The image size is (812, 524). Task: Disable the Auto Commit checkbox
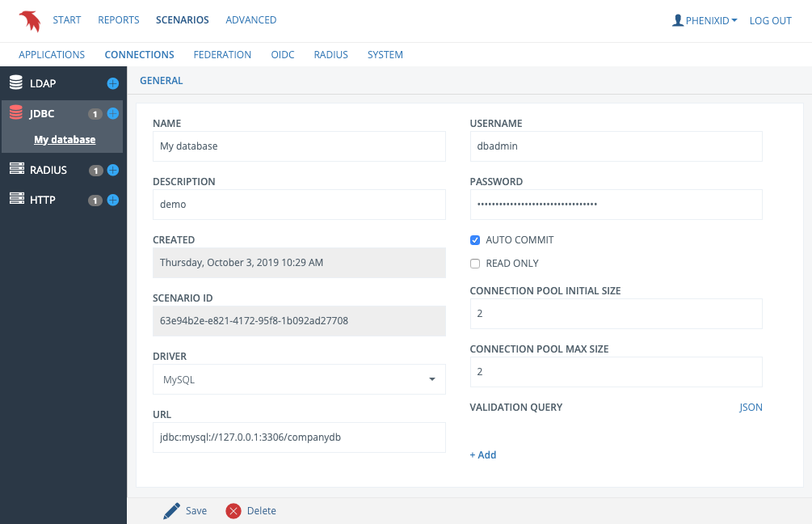(475, 240)
